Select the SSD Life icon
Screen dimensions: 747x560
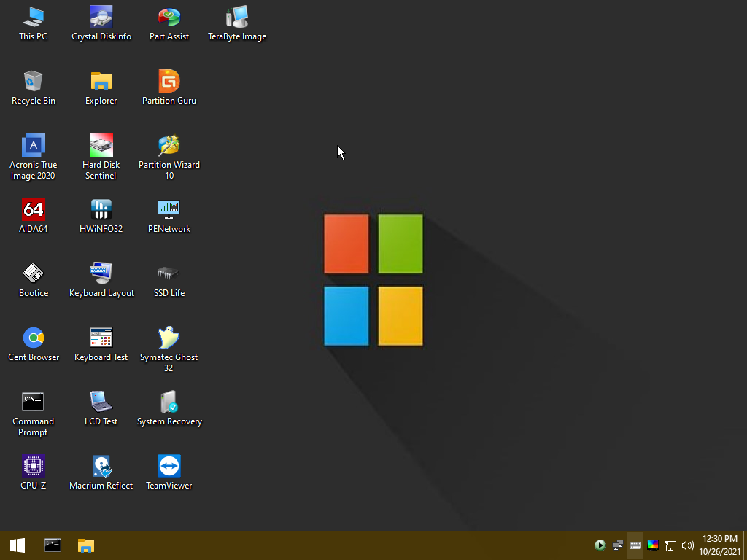click(x=169, y=280)
